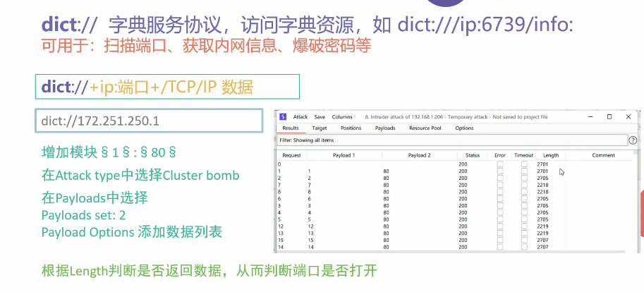Open the Attack menu
The image size is (644, 292).
[300, 116]
